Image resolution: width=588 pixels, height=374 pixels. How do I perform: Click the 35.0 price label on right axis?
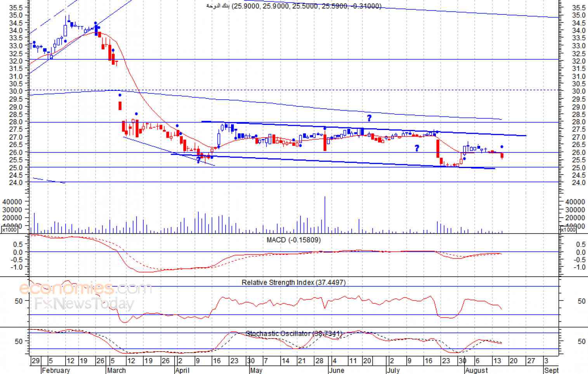click(x=579, y=15)
